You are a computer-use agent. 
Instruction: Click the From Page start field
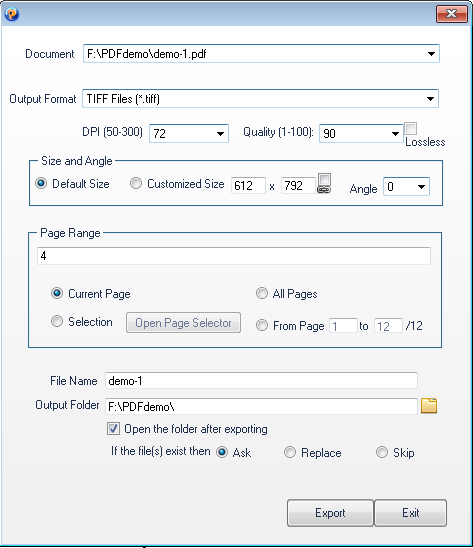click(343, 326)
